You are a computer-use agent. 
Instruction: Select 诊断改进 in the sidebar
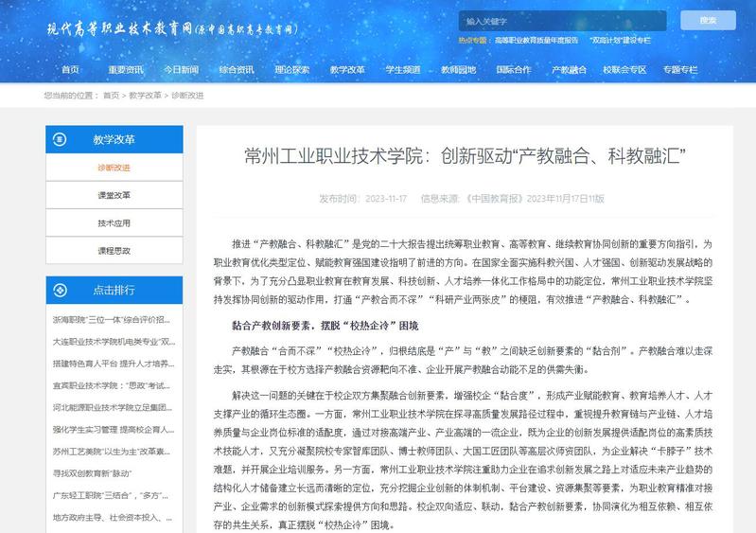click(x=114, y=168)
